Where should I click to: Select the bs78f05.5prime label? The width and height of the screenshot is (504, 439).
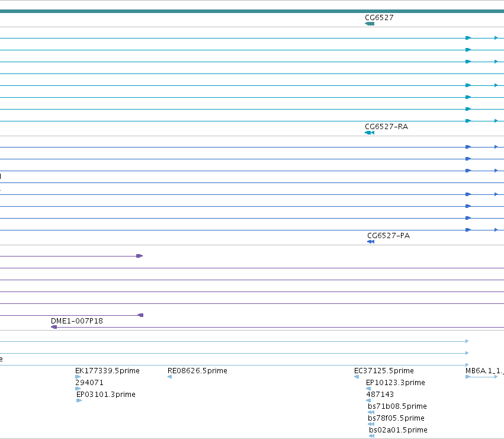tap(396, 418)
